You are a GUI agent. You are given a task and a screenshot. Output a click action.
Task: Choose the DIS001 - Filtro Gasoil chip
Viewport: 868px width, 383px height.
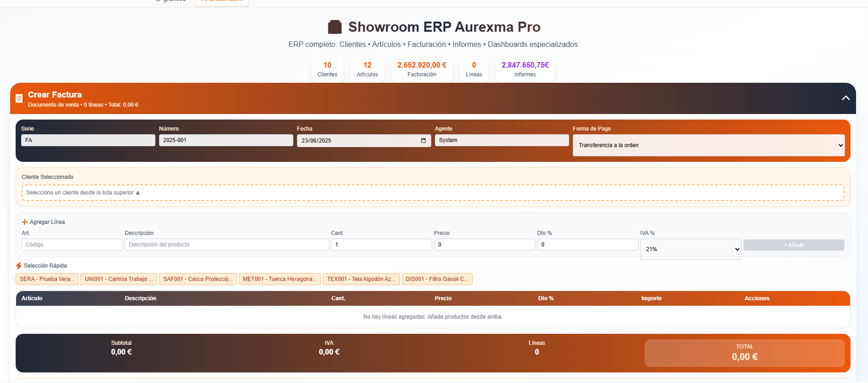[437, 279]
